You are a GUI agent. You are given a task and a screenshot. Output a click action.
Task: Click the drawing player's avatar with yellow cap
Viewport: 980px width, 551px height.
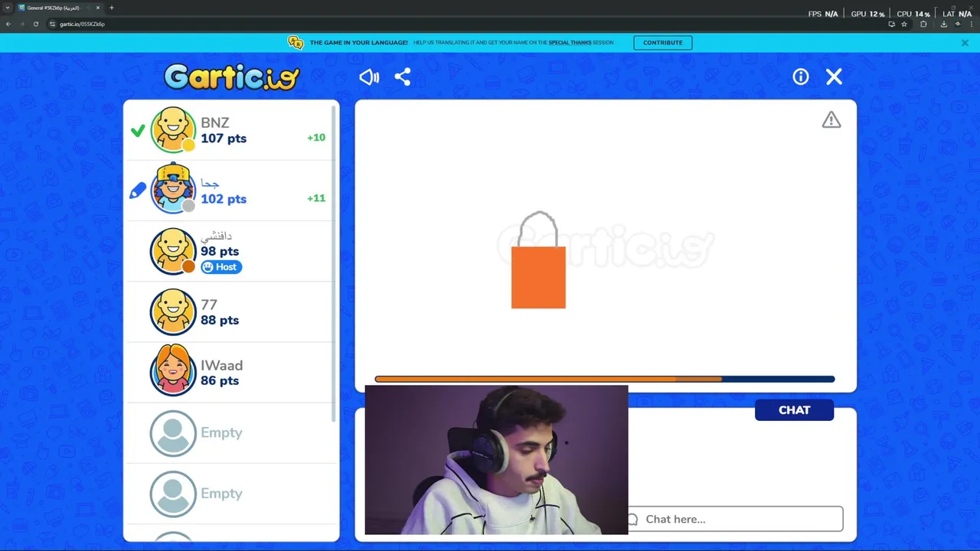173,188
